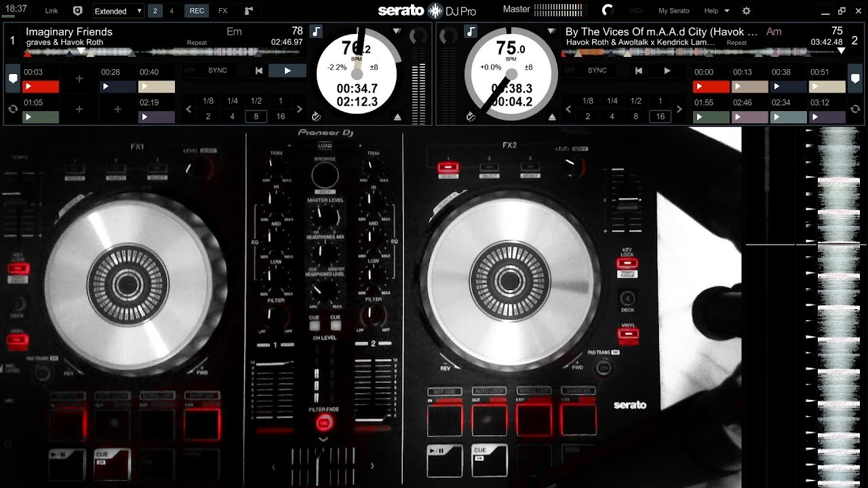Trigger Deck 1 cream cue at 00:40

(x=157, y=87)
